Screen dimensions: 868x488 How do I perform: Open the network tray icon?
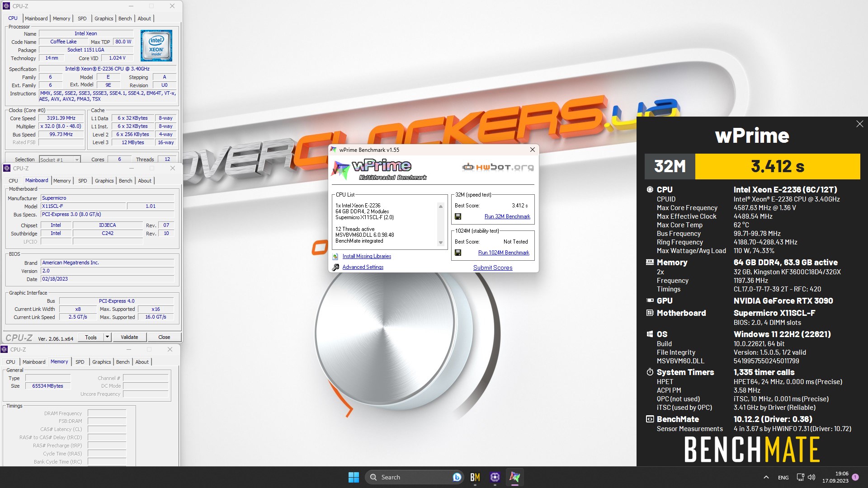click(800, 477)
